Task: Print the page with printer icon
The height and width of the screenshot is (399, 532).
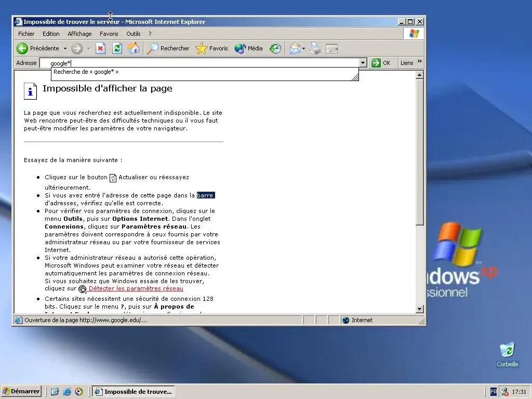Action: [315, 48]
